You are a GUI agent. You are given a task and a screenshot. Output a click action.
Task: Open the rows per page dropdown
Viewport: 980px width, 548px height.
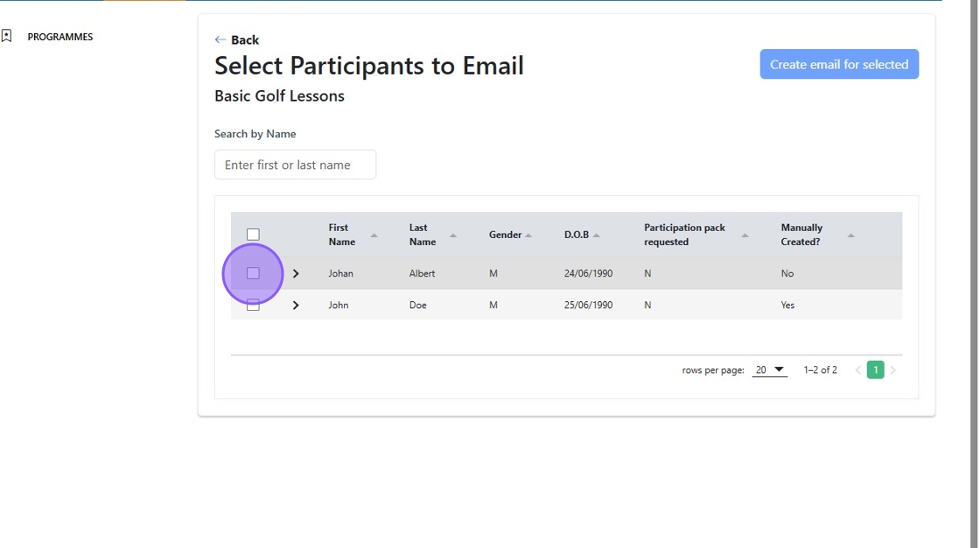click(x=770, y=370)
